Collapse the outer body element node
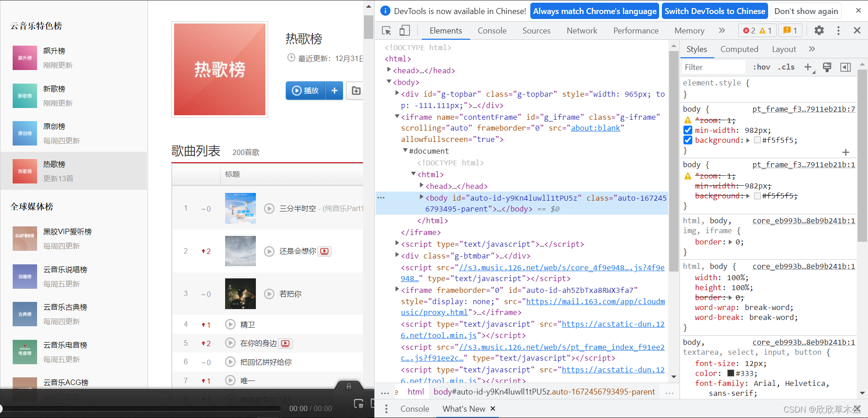Image resolution: width=868 pixels, height=418 pixels. coord(389,82)
